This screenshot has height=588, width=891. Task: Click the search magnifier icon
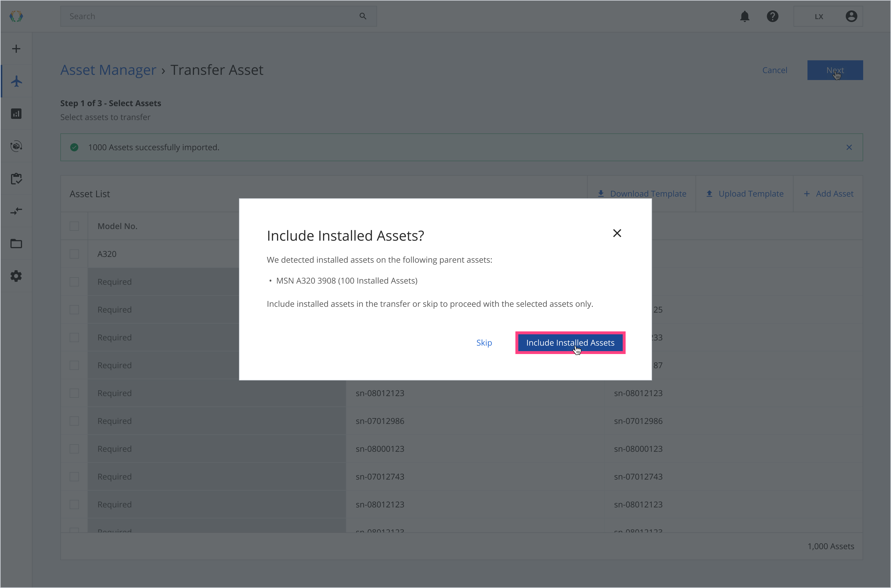tap(363, 16)
